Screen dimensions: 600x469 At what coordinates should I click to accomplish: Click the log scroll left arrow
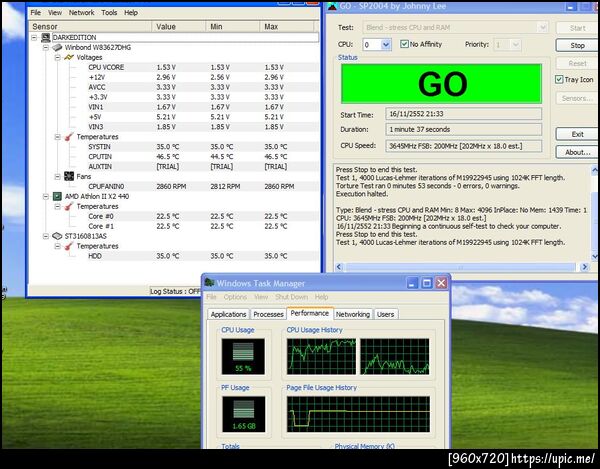coord(339,267)
